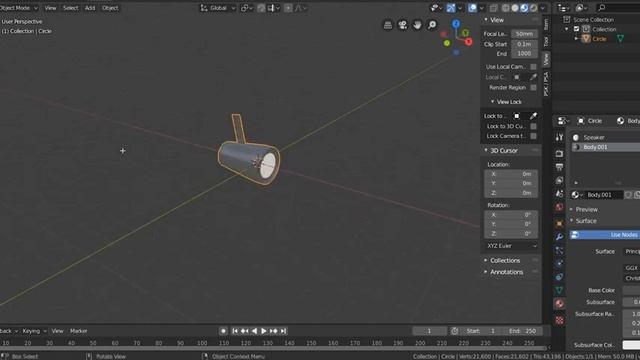Enable Lock to 3D Cursor checkbox
This screenshot has height=360, width=640.
(533, 126)
